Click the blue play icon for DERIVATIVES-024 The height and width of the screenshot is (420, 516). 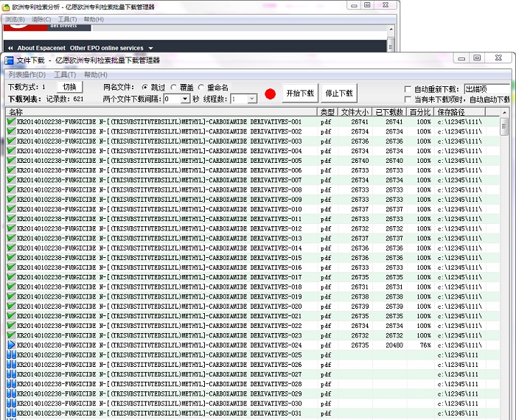[11, 345]
